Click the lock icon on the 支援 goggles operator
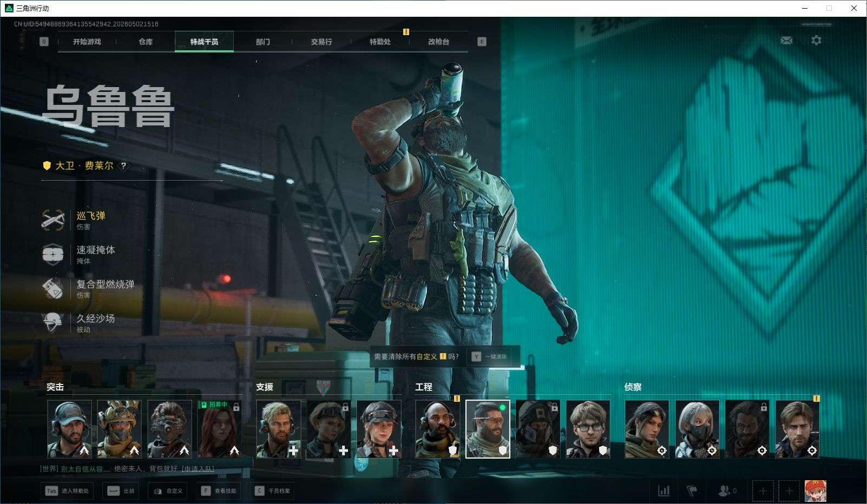This screenshot has width=867, height=504. click(345, 407)
